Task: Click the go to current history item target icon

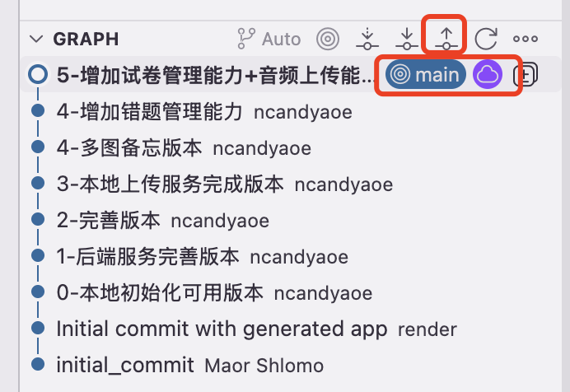Action: 328,39
